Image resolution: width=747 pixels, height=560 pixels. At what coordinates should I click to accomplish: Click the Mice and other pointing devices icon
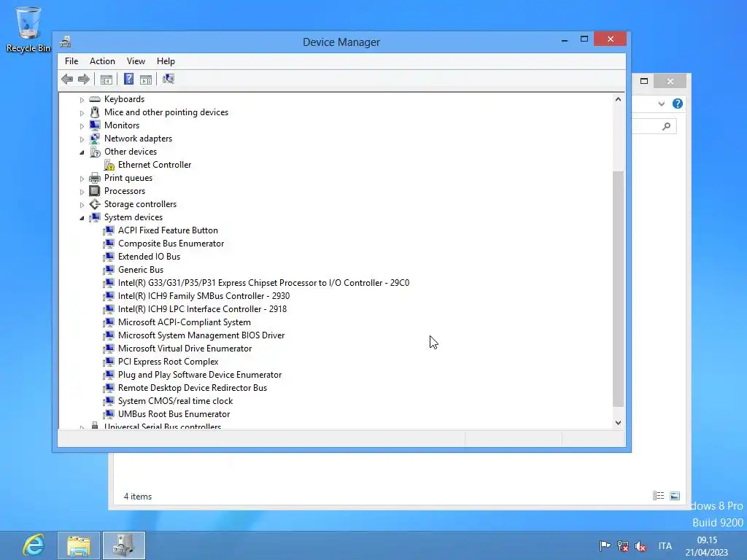[95, 112]
